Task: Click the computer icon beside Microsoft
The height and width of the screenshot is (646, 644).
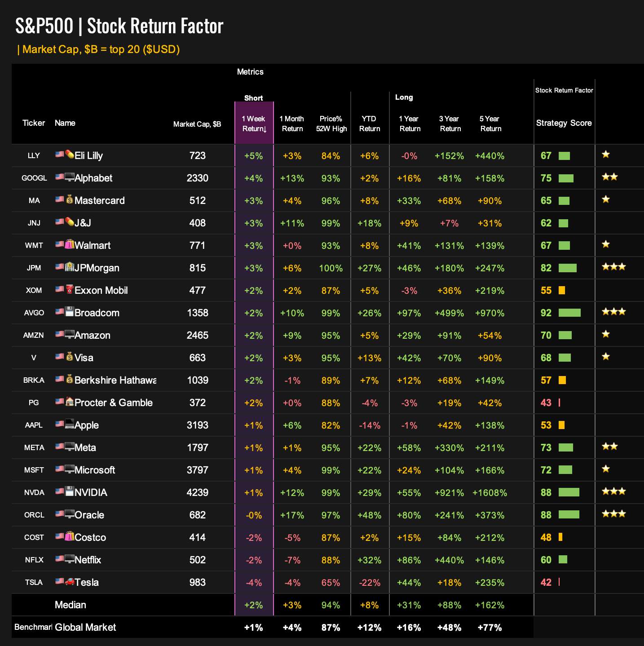Action: click(x=70, y=469)
